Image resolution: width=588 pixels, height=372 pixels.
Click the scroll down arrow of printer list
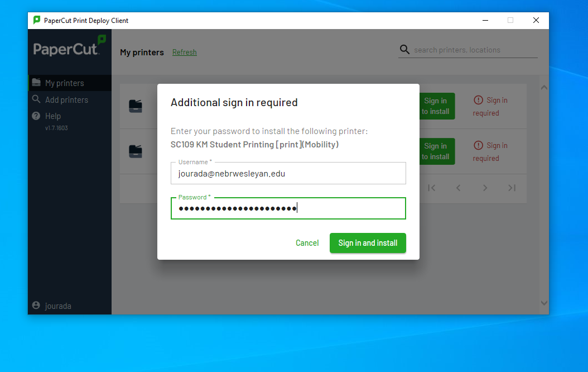(x=544, y=303)
